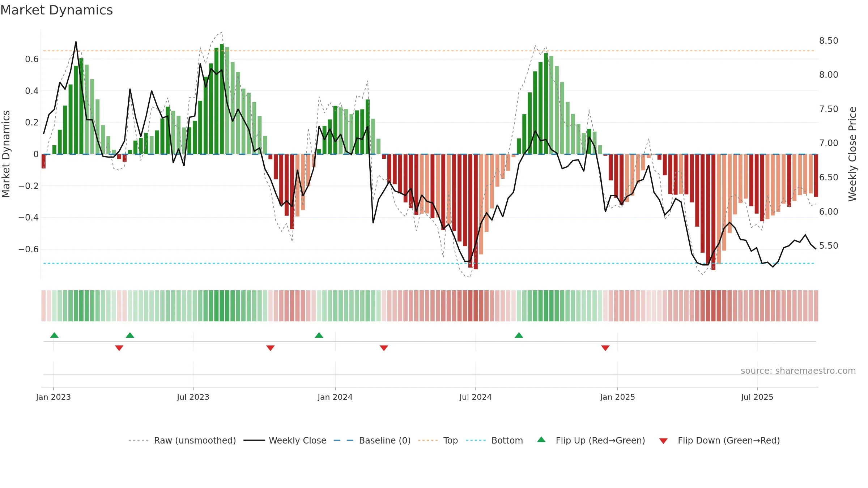Click the Jul 2023 x-axis label
Image resolution: width=868 pixels, height=488 pixels.
pyautogui.click(x=193, y=397)
